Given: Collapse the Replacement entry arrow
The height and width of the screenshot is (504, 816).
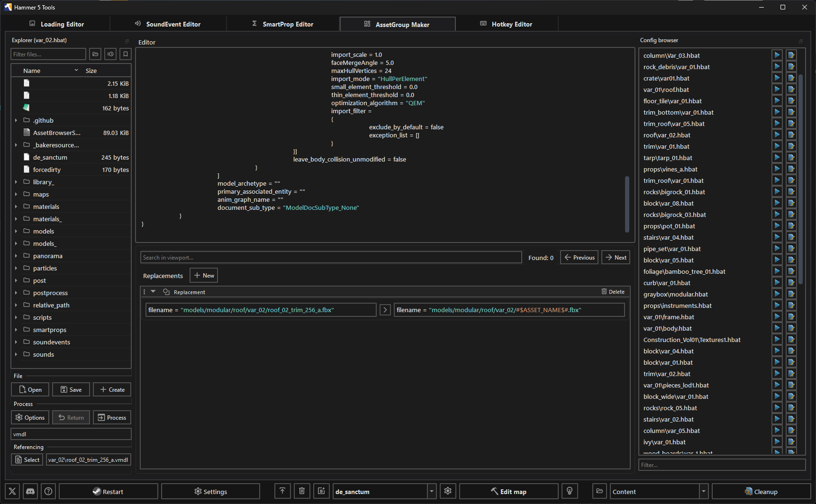Looking at the screenshot, I should (153, 292).
